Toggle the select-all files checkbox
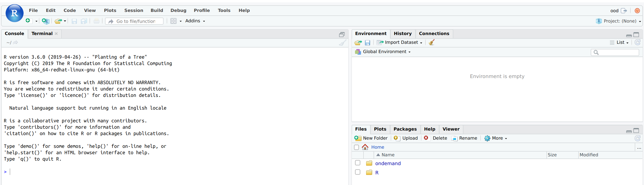The image size is (644, 185). click(x=357, y=147)
